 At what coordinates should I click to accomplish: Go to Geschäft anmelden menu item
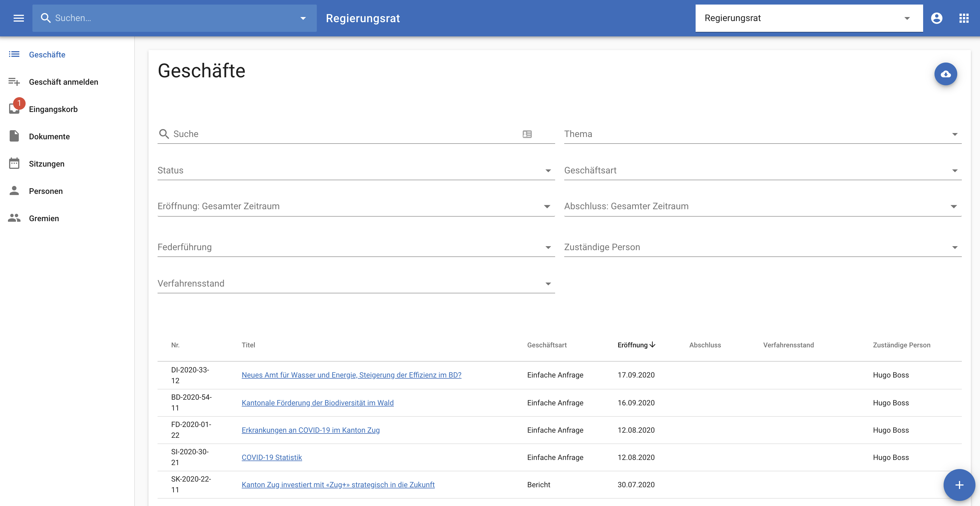click(x=63, y=82)
